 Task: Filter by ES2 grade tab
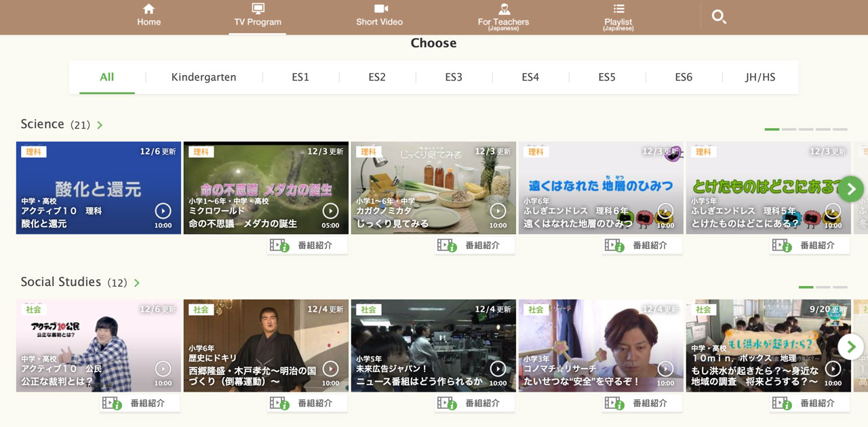377,77
